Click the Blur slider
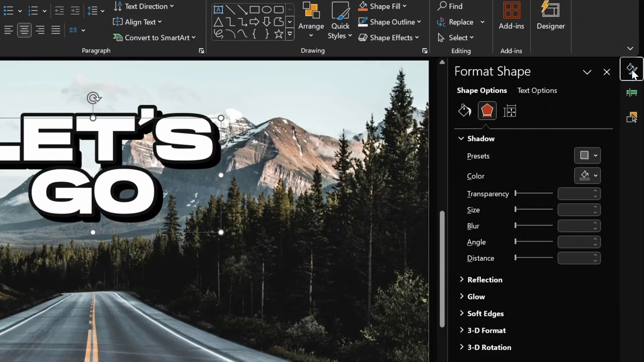 [x=534, y=226]
